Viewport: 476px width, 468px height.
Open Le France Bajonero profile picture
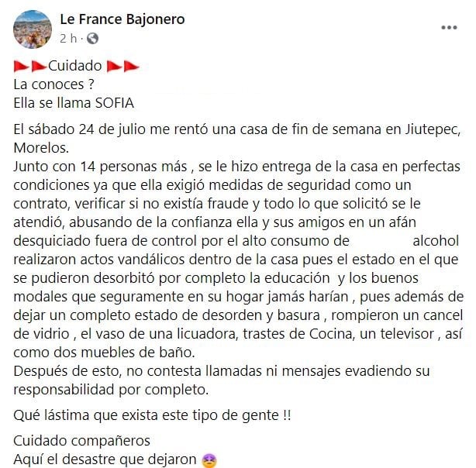coord(33,29)
